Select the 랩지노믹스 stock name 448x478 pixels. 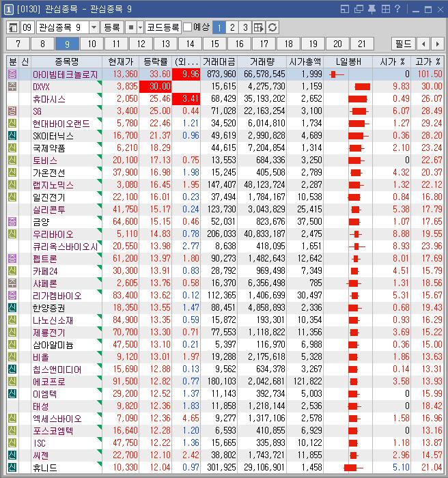point(53,185)
